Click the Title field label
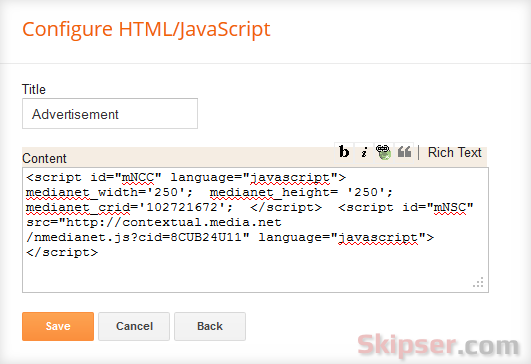The width and height of the screenshot is (531, 364). tap(34, 89)
